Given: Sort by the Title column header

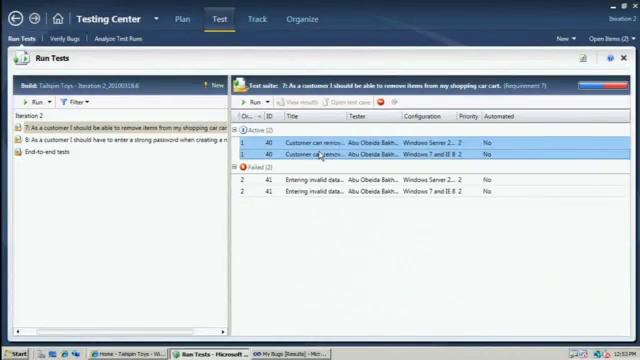Looking at the screenshot, I should coord(315,116).
